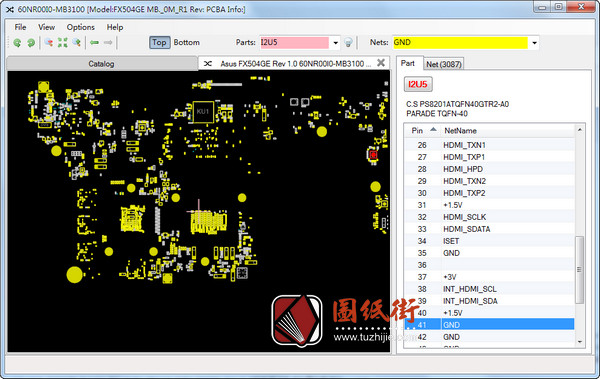Image resolution: width=600 pixels, height=379 pixels.
Task: Click the C.S PS8201ATQFN40GTR2-A0 part description
Action: 458,104
